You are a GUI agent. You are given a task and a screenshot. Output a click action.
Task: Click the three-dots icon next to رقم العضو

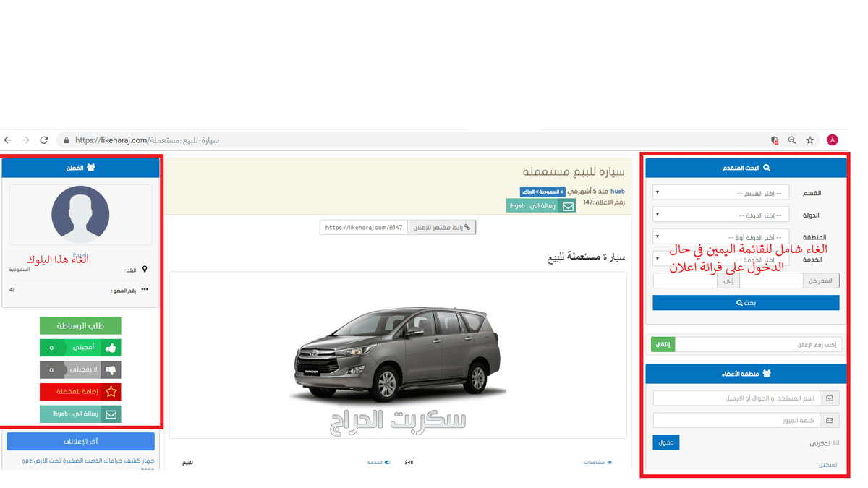[145, 290]
